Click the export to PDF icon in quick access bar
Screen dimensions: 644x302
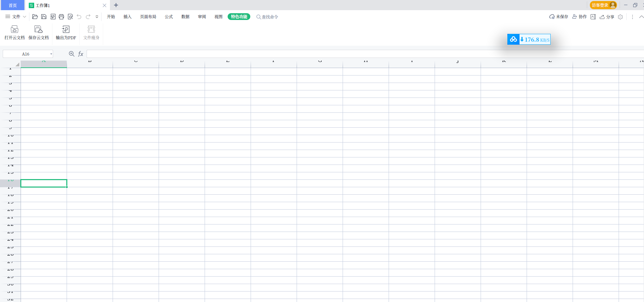click(x=53, y=17)
